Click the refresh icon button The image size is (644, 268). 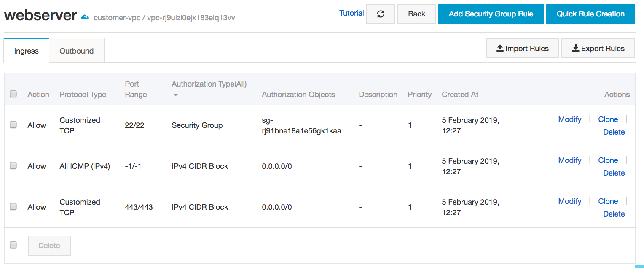pyautogui.click(x=381, y=14)
